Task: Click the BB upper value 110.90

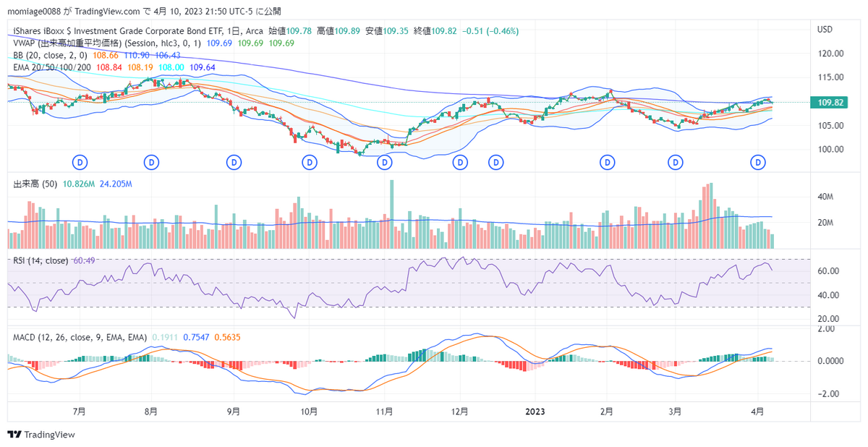Action: (x=137, y=54)
